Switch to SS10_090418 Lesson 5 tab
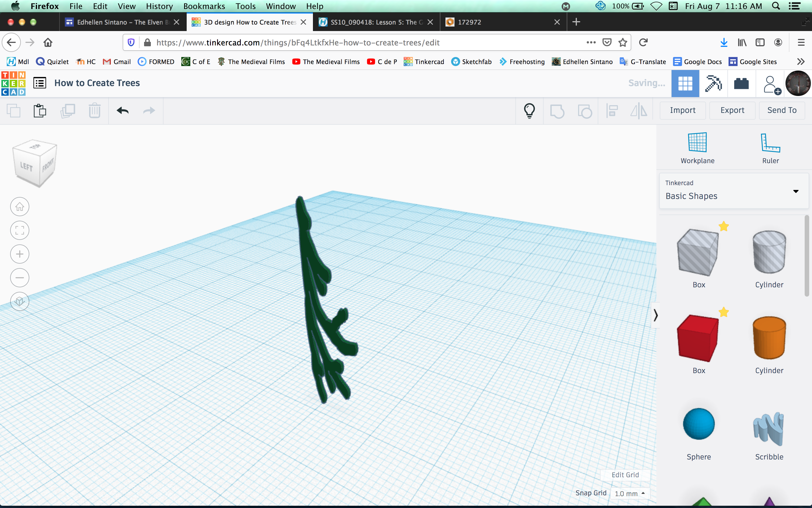This screenshot has width=812, height=508. click(x=376, y=22)
